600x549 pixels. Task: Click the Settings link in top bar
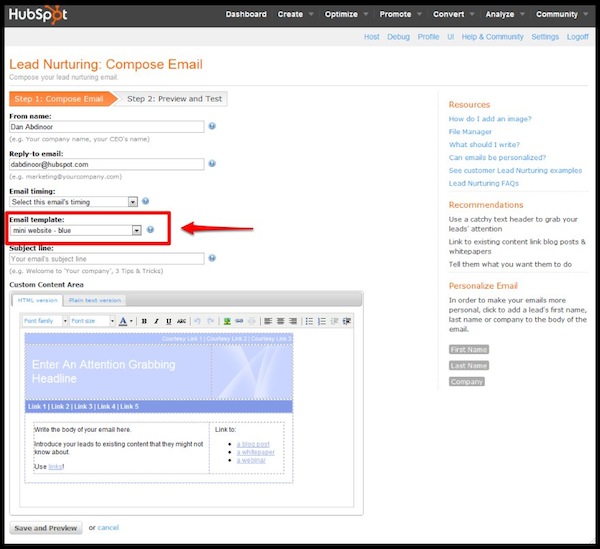point(545,37)
